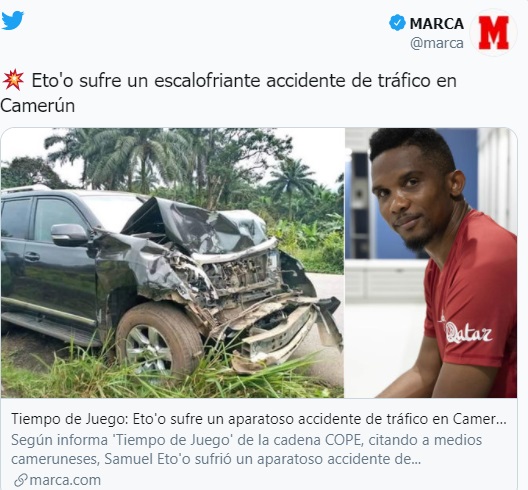This screenshot has width=528, height=490.
Task: Click the second line of the article description
Action: [216, 459]
